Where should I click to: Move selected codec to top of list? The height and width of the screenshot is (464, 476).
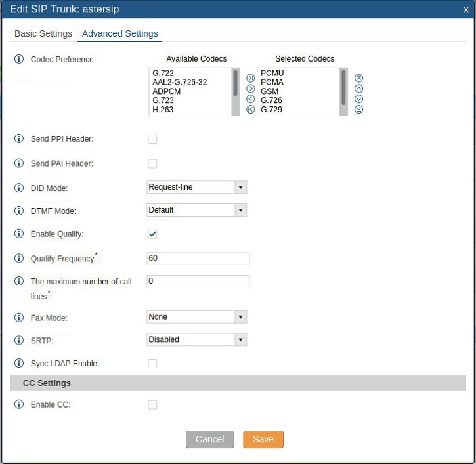click(x=359, y=78)
